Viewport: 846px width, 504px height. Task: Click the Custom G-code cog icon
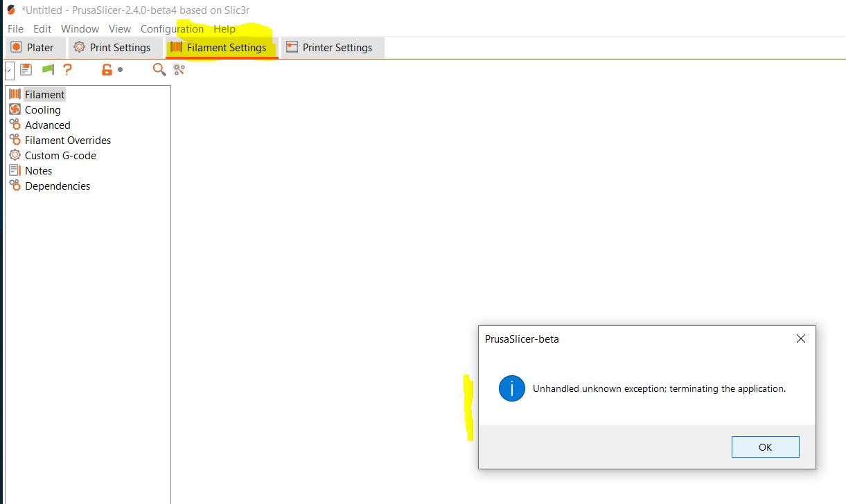click(x=15, y=155)
